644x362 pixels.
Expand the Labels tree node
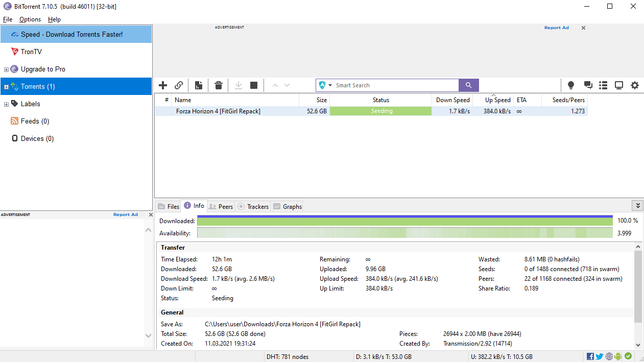click(6, 104)
